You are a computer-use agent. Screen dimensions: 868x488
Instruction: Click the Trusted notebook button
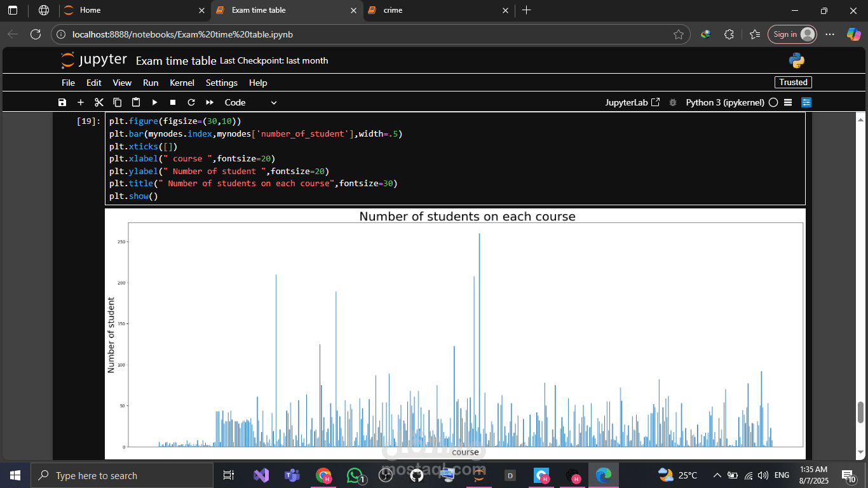click(793, 82)
